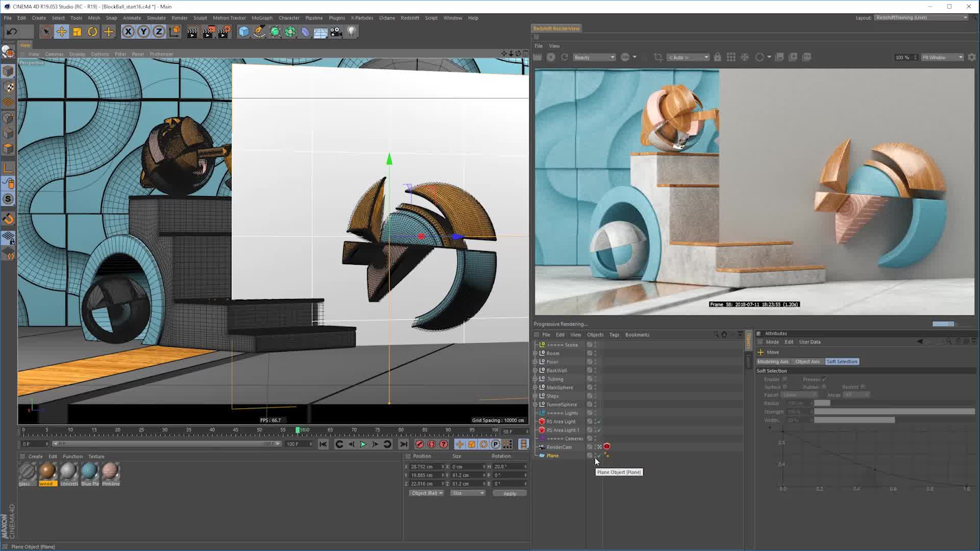Select the Scale tool
The width and height of the screenshot is (980, 551).
pyautogui.click(x=77, y=31)
